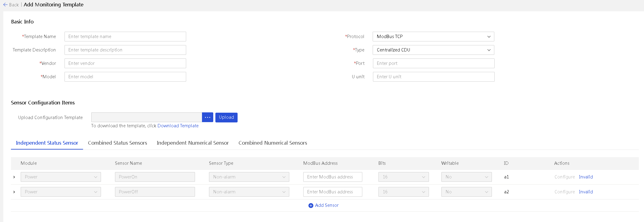Open Bits dropdown in PowerOn row
This screenshot has width=644, height=222.
(x=403, y=177)
